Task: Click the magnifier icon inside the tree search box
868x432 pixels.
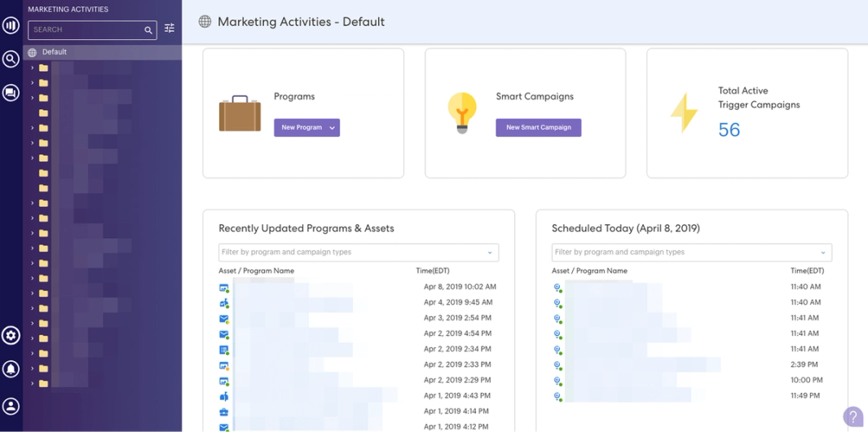Action: [x=148, y=30]
